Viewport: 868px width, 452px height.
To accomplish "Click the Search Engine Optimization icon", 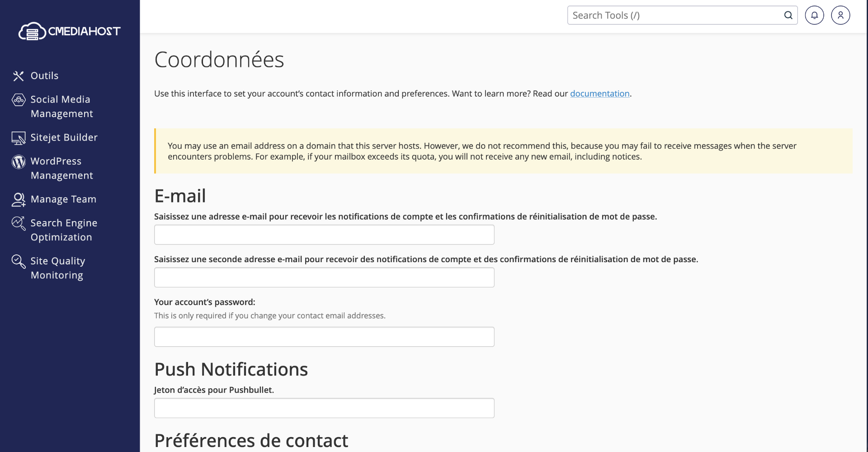I will pyautogui.click(x=19, y=223).
